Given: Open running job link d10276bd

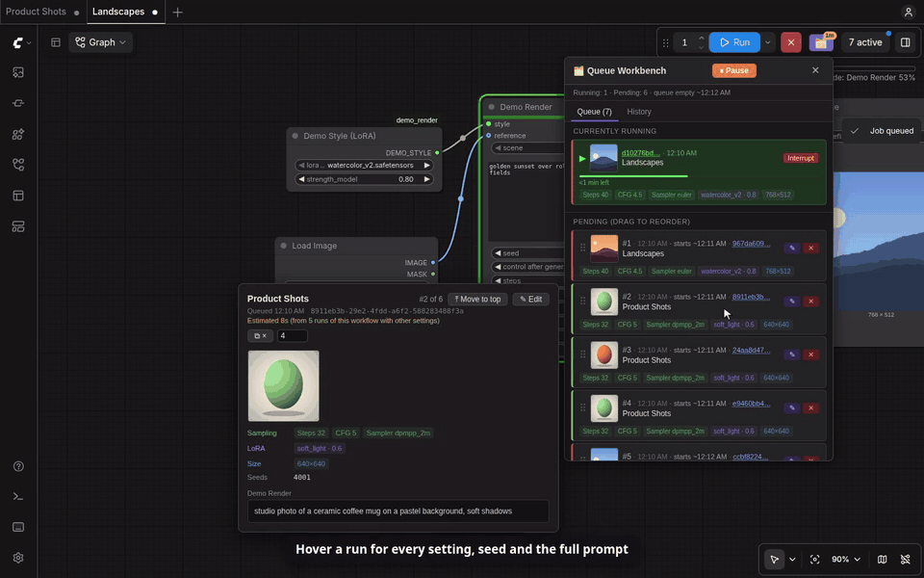Looking at the screenshot, I should pyautogui.click(x=641, y=153).
